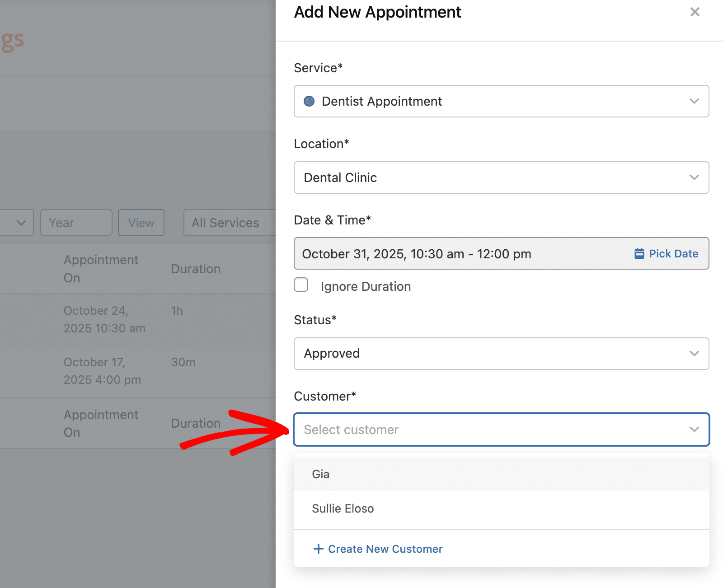The height and width of the screenshot is (588, 723).
Task: Click the Year filter input
Action: click(76, 223)
